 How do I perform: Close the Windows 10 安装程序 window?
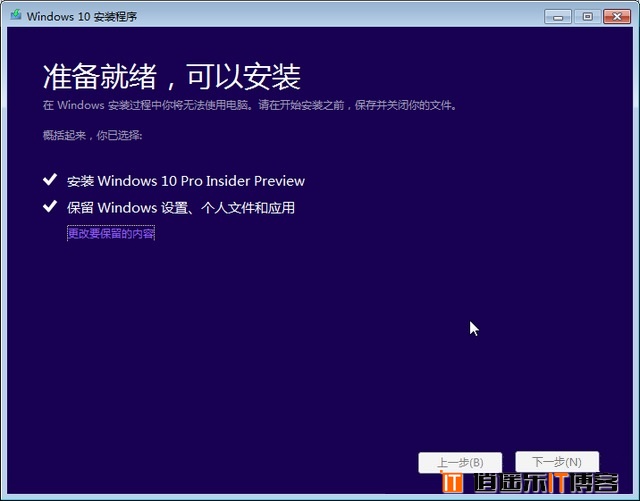(x=617, y=17)
